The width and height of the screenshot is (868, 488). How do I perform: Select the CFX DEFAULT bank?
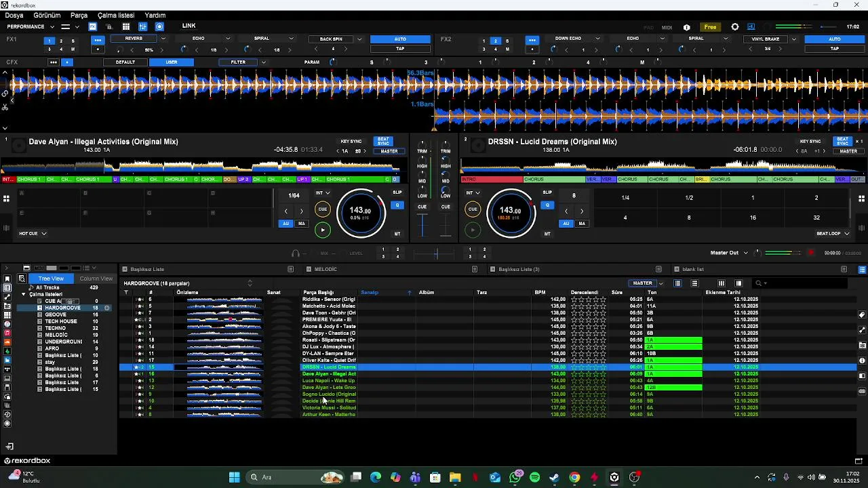point(125,62)
